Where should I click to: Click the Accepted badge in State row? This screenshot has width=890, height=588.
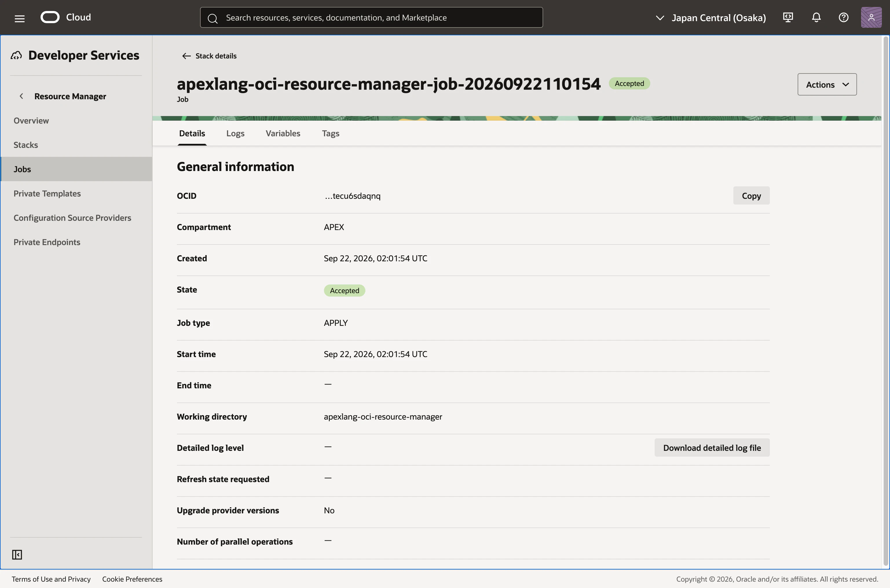pos(345,291)
